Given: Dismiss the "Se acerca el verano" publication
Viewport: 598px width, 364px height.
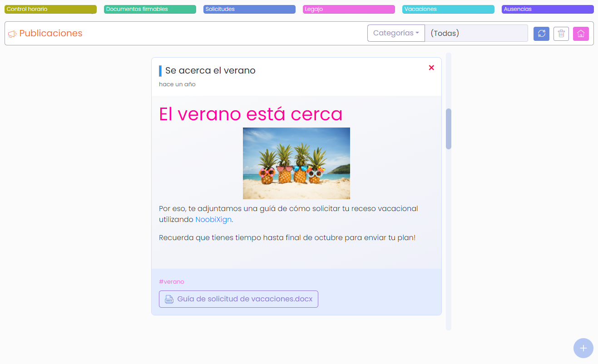Looking at the screenshot, I should 431,67.
